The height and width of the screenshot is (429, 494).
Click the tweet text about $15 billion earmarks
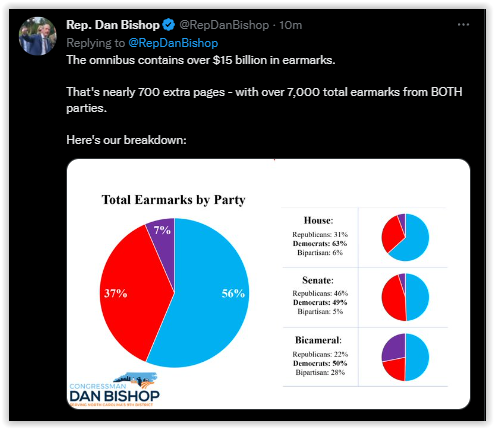(201, 60)
